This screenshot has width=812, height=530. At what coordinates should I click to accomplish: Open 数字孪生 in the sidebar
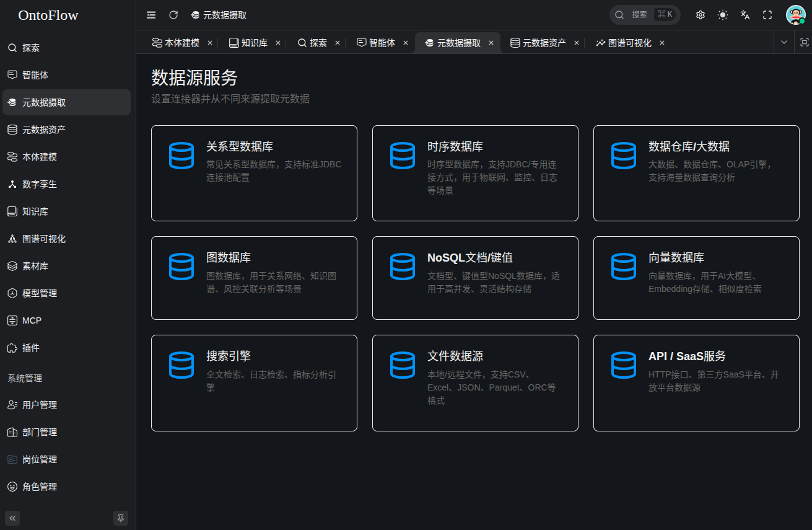click(x=66, y=184)
